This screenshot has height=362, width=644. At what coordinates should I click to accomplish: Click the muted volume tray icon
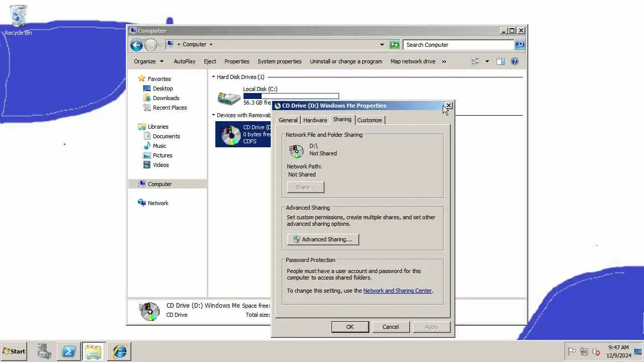[596, 351]
